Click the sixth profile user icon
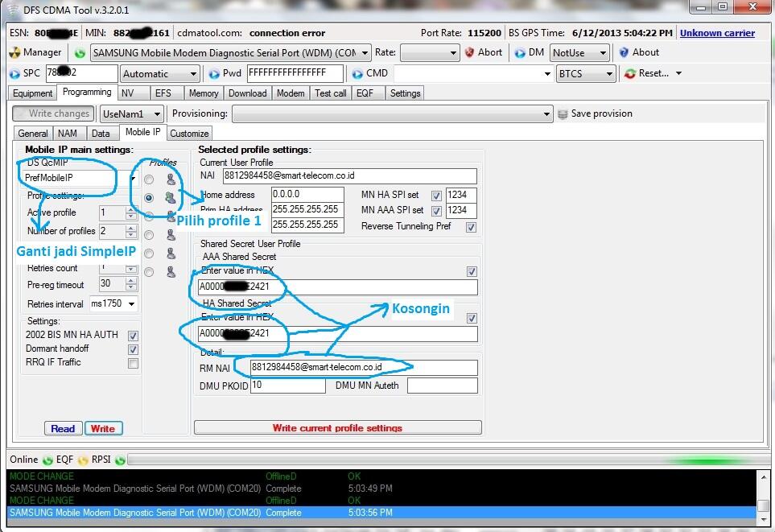Viewport: 775px width, 532px height. 171,272
